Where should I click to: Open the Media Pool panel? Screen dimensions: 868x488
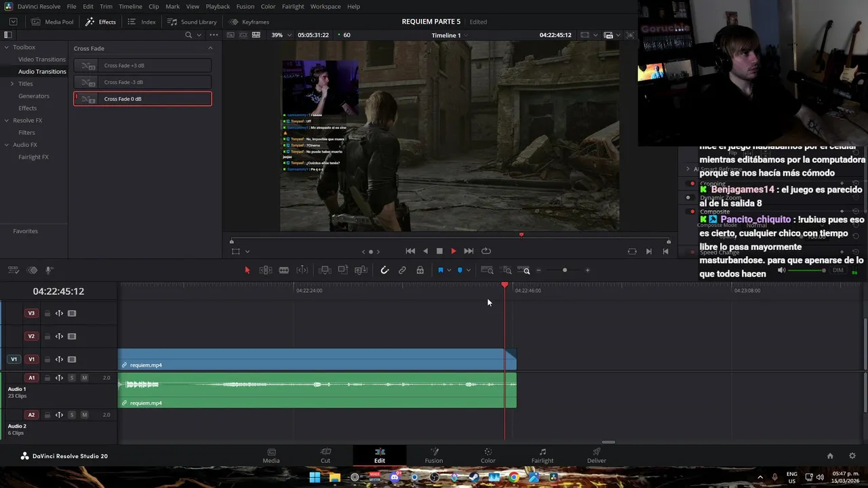(52, 22)
